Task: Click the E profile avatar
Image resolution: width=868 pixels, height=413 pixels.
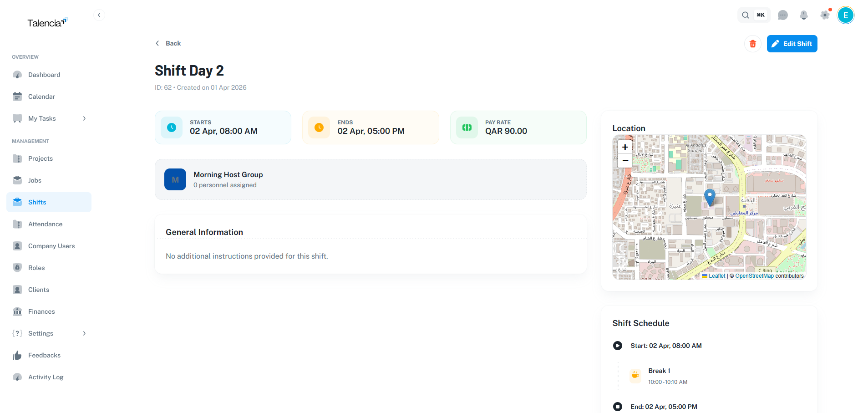Action: 846,15
